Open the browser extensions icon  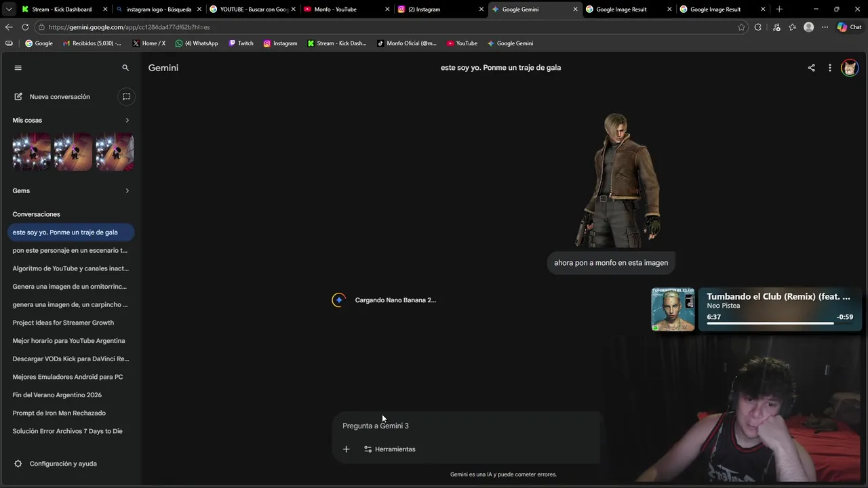(x=758, y=27)
